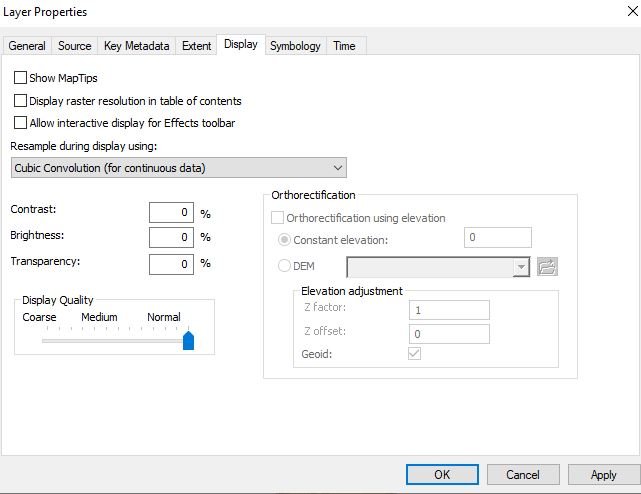
Task: Go to the Key Metadata tab
Action: (136, 46)
